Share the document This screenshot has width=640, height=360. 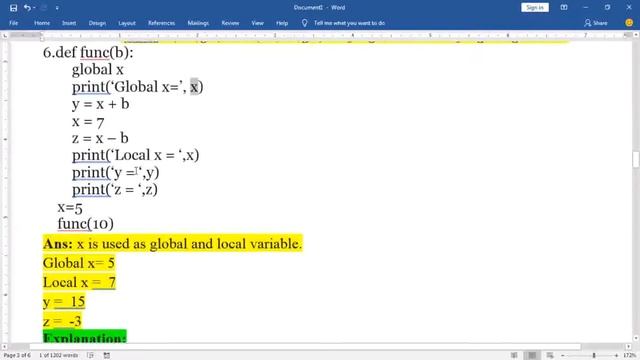(x=596, y=23)
